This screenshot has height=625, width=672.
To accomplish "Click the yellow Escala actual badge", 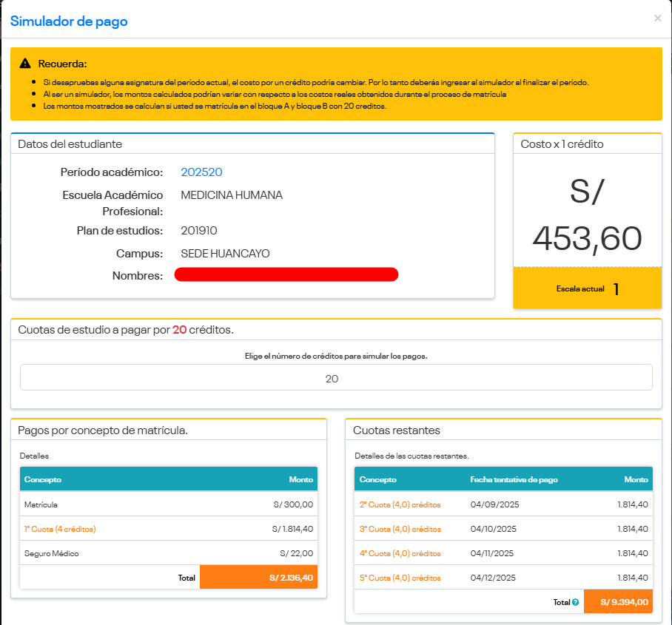I will pos(587,288).
